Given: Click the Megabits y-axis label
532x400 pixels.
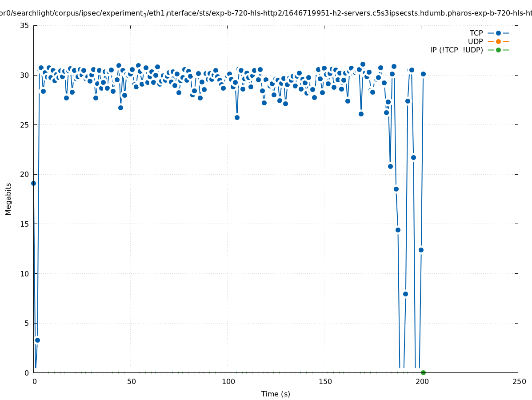Looking at the screenshot, I should click(x=8, y=199).
